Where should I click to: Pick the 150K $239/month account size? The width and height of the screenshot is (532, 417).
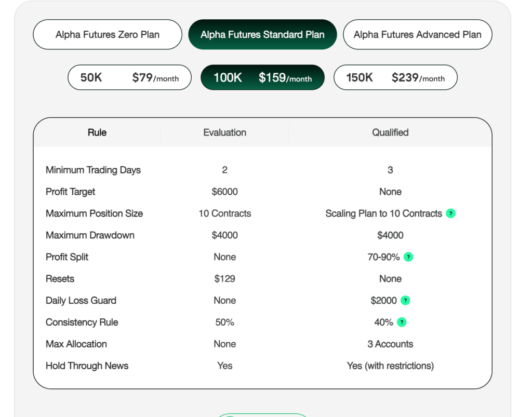(x=395, y=78)
